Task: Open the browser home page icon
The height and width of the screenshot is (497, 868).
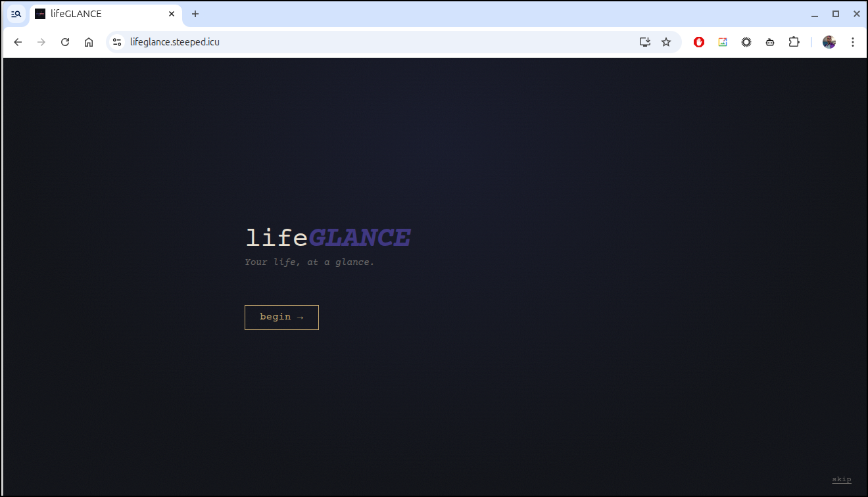Action: tap(89, 42)
